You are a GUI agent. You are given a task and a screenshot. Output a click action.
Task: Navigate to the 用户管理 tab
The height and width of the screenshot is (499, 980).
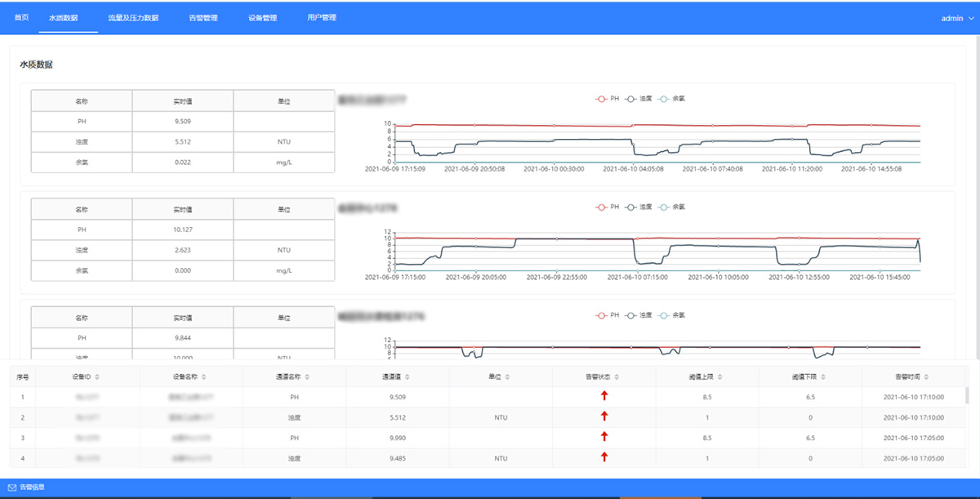tap(322, 18)
